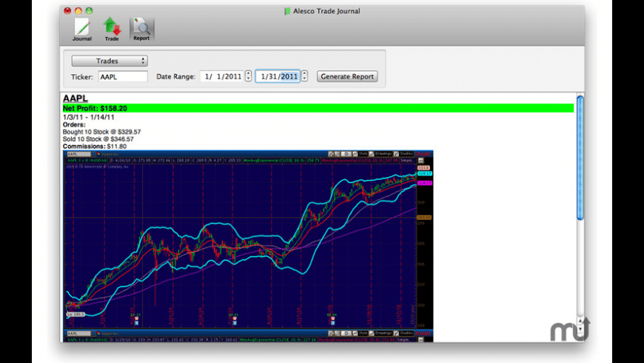Focus the Ticker field containing AAPL

123,76
